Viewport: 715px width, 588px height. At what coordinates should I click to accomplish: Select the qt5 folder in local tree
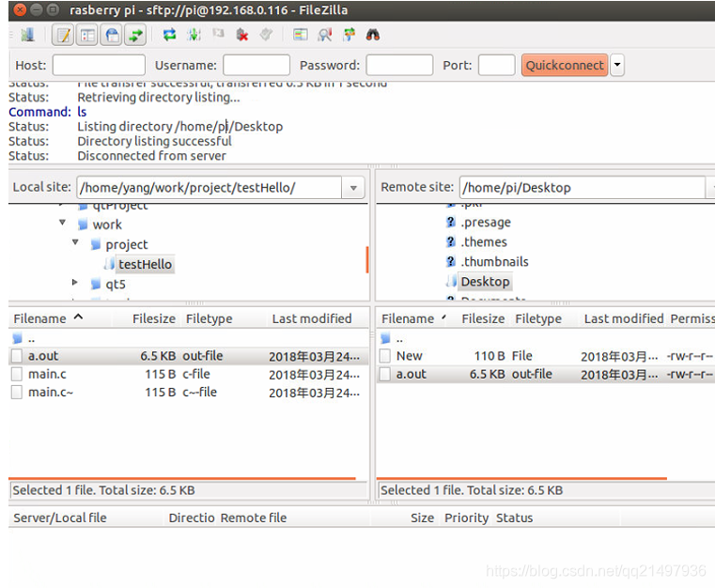click(x=116, y=285)
